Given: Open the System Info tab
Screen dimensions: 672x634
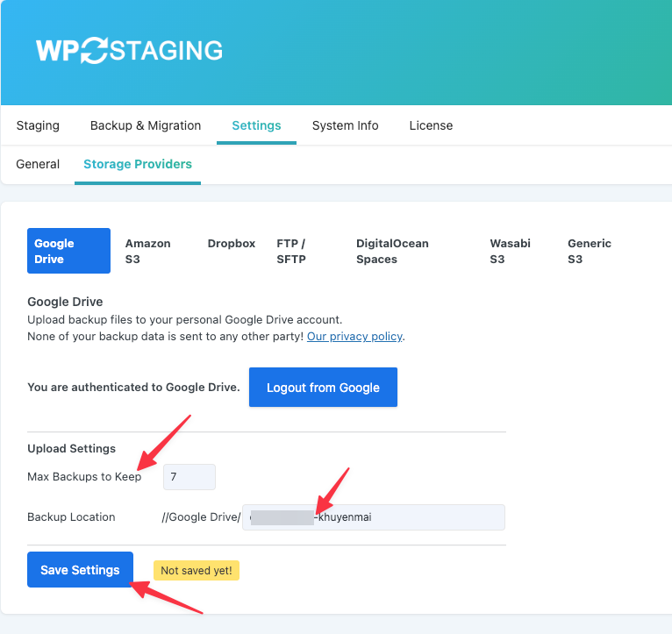Looking at the screenshot, I should (345, 125).
